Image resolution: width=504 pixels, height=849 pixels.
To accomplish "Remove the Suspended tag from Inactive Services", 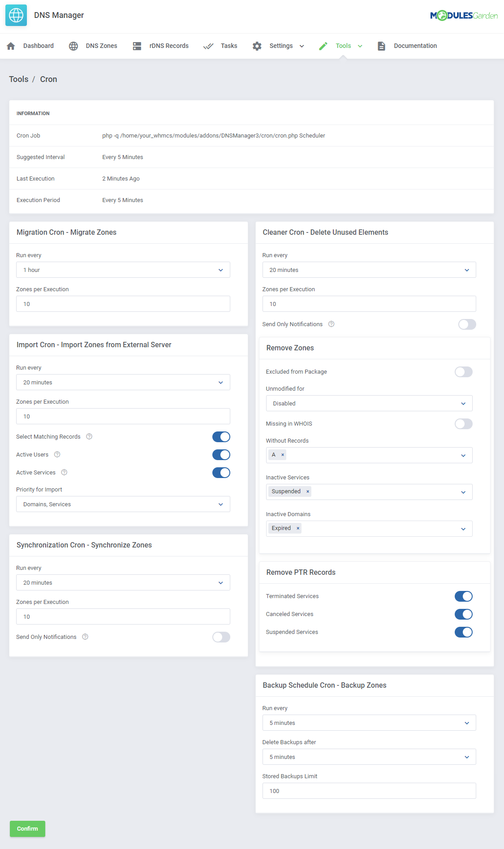I will coord(308,491).
